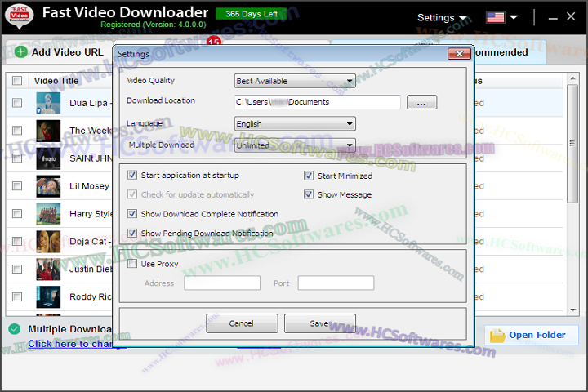Close the Settings dialog with red X
This screenshot has width=588, height=392.
(459, 54)
